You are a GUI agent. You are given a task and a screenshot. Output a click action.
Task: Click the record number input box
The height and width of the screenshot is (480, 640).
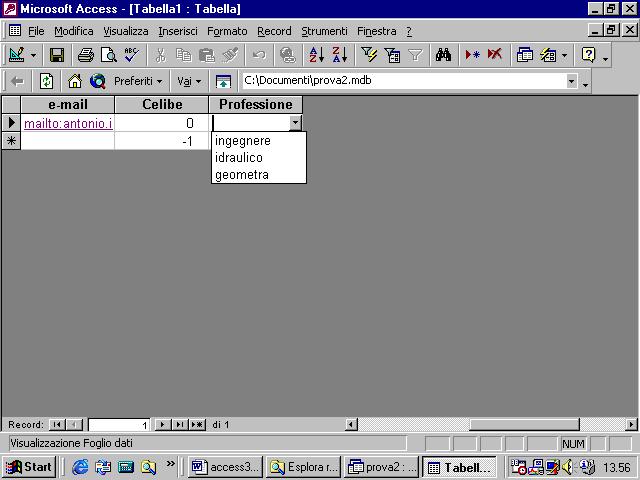(119, 425)
